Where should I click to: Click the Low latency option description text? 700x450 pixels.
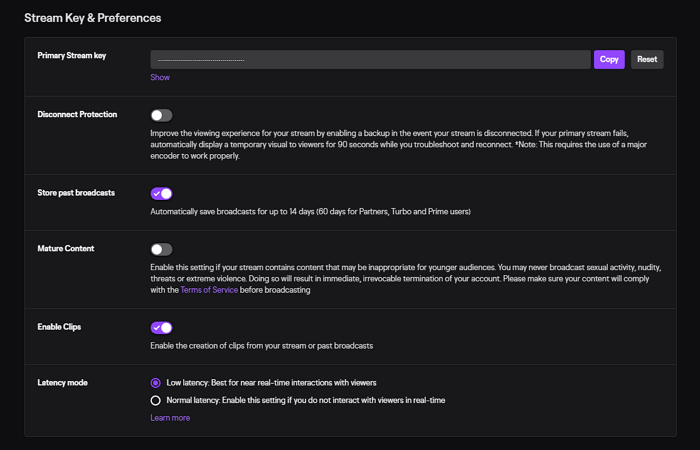pyautogui.click(x=270, y=382)
